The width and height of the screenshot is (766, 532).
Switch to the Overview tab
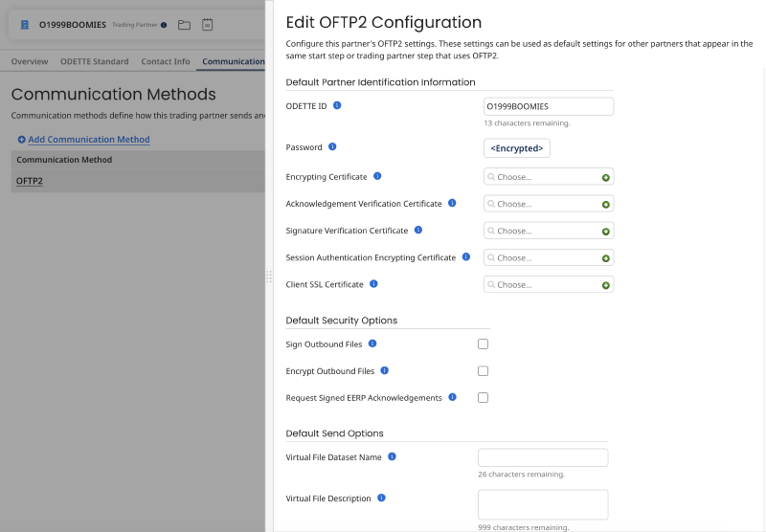pos(30,61)
